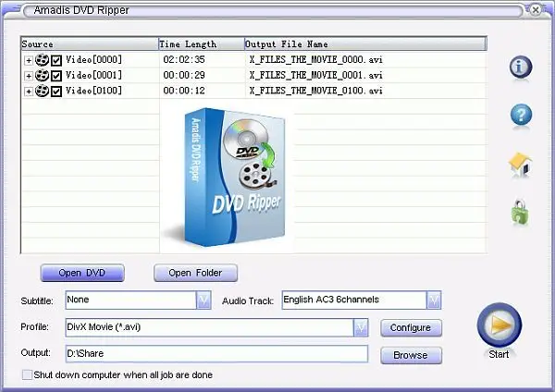
Task: Open the blue question mark help icon
Action: point(521,115)
